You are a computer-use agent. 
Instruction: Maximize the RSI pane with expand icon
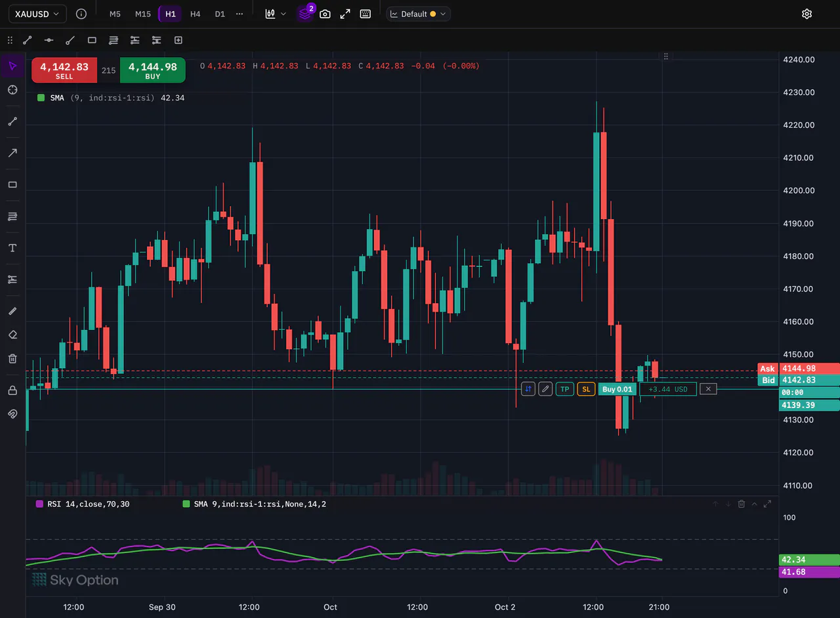coord(768,504)
